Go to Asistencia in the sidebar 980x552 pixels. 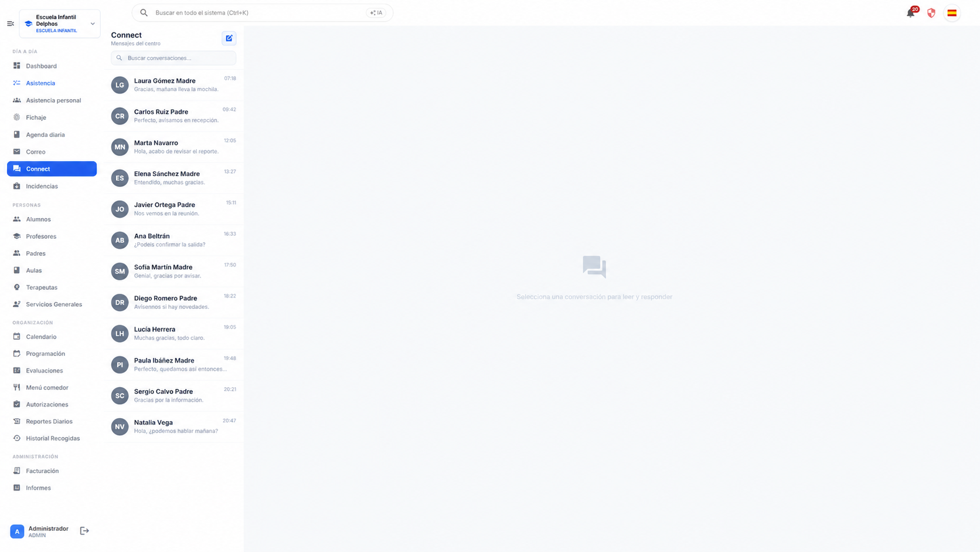52,83
